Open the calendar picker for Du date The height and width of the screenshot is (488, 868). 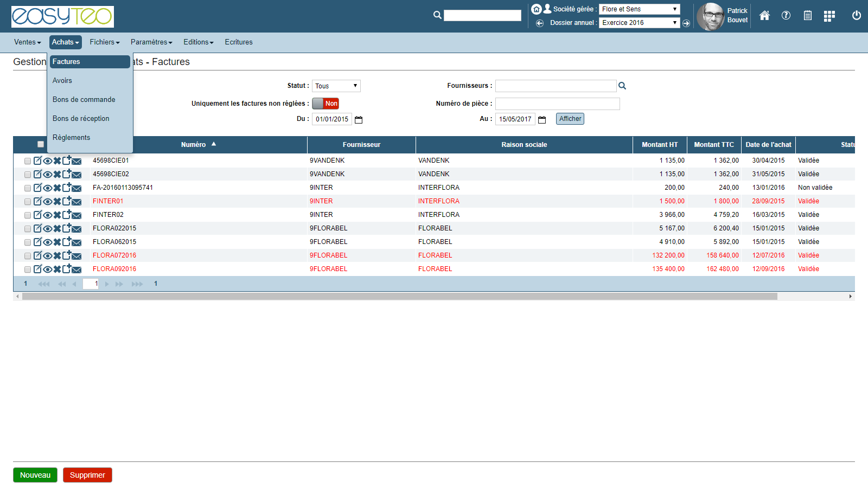coord(359,120)
